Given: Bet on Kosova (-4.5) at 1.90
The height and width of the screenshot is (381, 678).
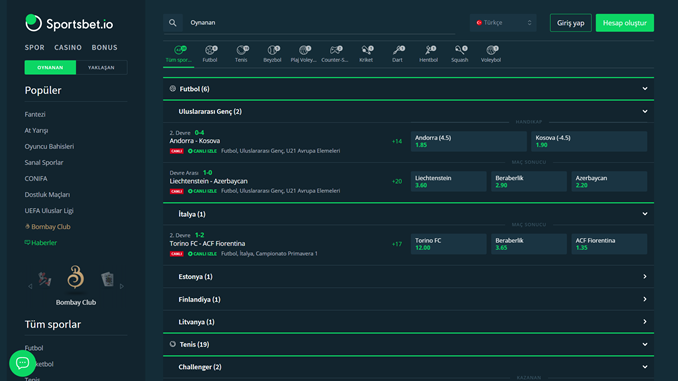Looking at the screenshot, I should tap(589, 141).
